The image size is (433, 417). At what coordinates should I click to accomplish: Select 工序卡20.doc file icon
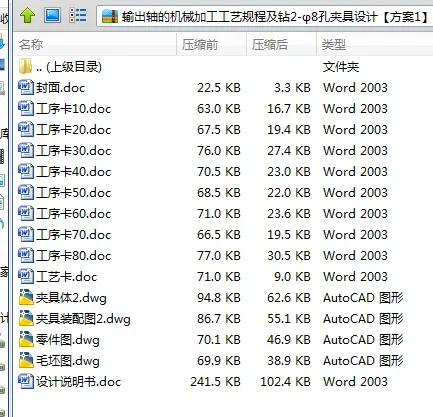[x=26, y=129]
